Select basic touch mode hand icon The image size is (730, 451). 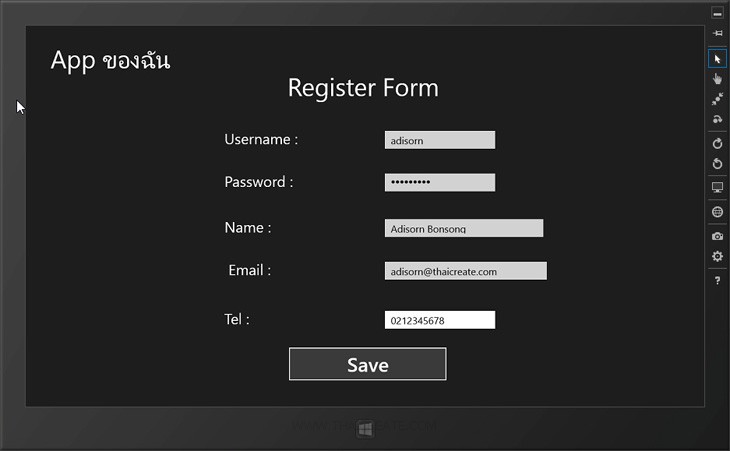(x=717, y=79)
